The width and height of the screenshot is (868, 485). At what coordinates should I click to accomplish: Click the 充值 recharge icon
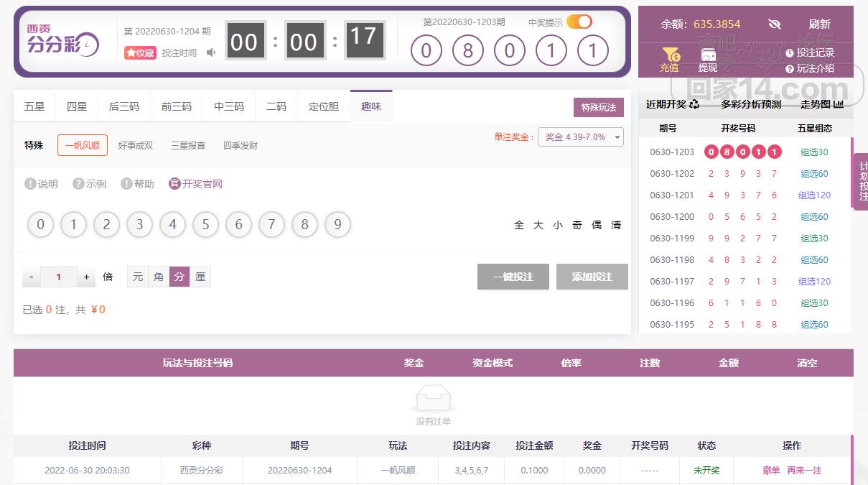click(669, 55)
